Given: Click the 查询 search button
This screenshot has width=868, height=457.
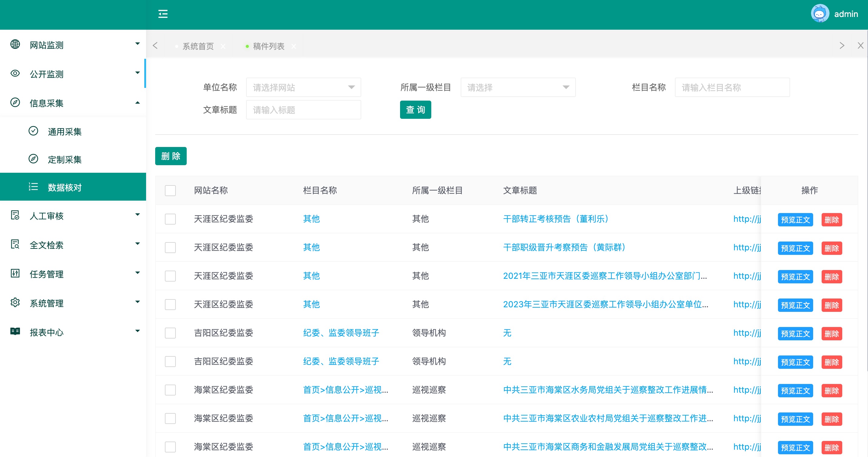Looking at the screenshot, I should (416, 109).
